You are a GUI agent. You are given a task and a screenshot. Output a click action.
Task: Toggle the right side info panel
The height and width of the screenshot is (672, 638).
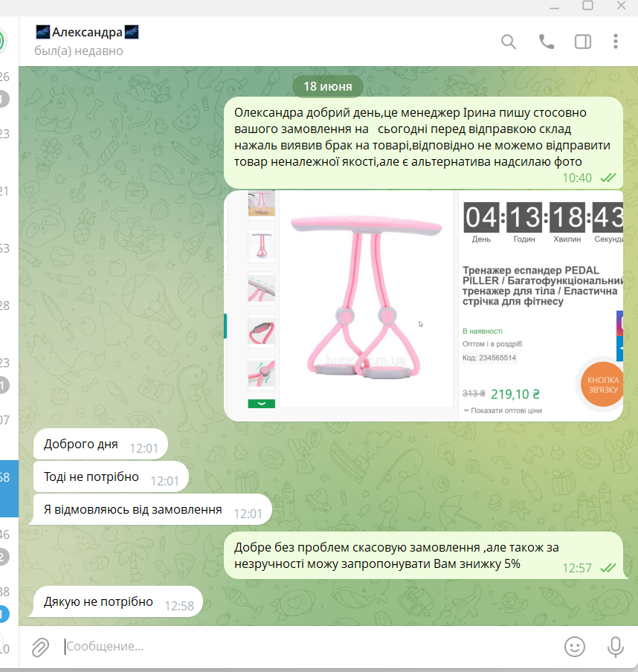[x=583, y=42]
